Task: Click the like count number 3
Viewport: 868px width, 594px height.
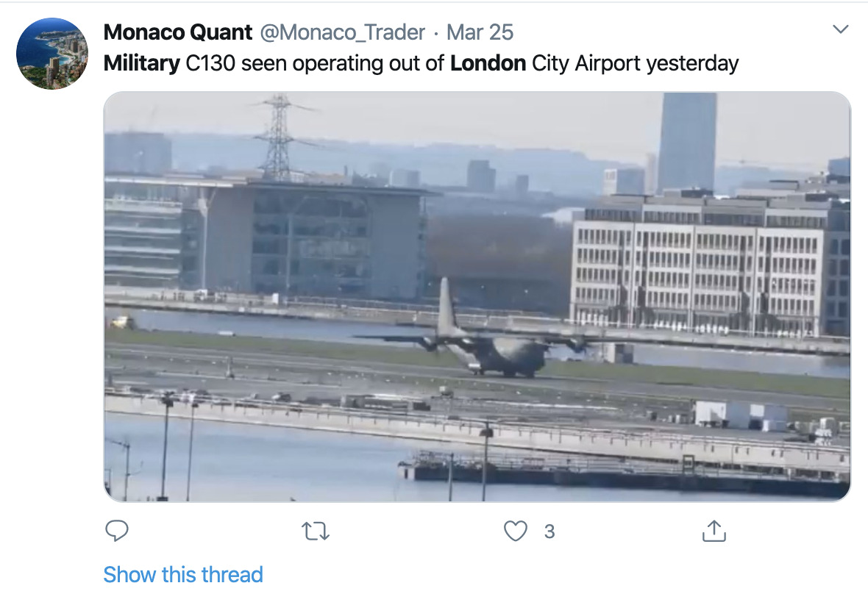Action: [x=549, y=531]
